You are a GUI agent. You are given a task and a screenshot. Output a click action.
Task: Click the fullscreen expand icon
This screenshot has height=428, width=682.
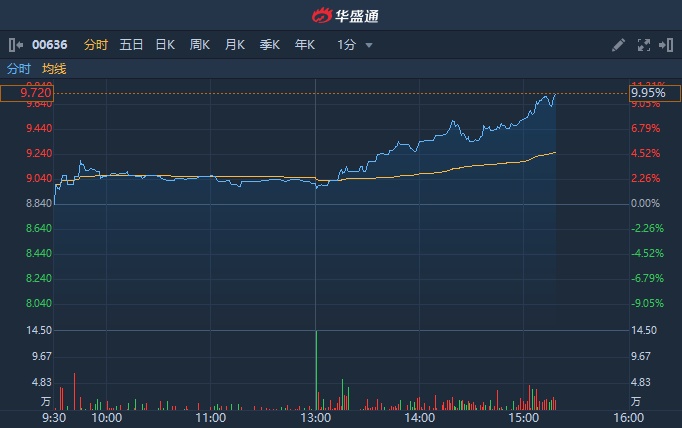pos(643,45)
